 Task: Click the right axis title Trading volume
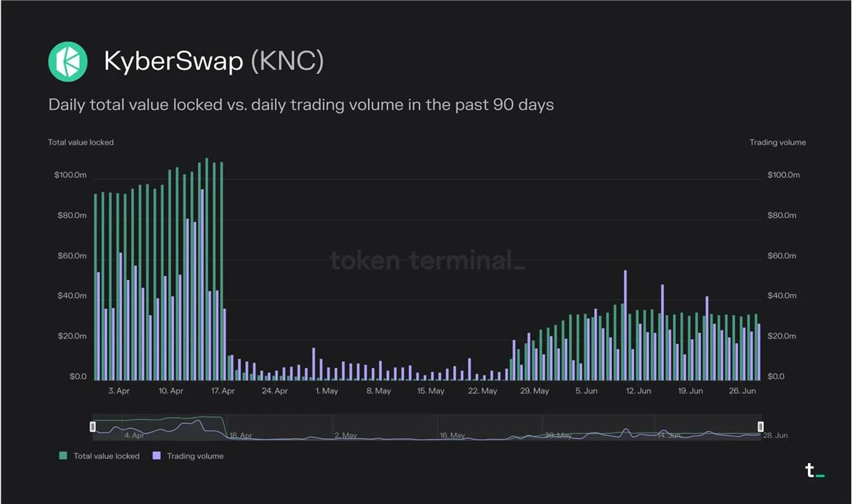(x=777, y=143)
